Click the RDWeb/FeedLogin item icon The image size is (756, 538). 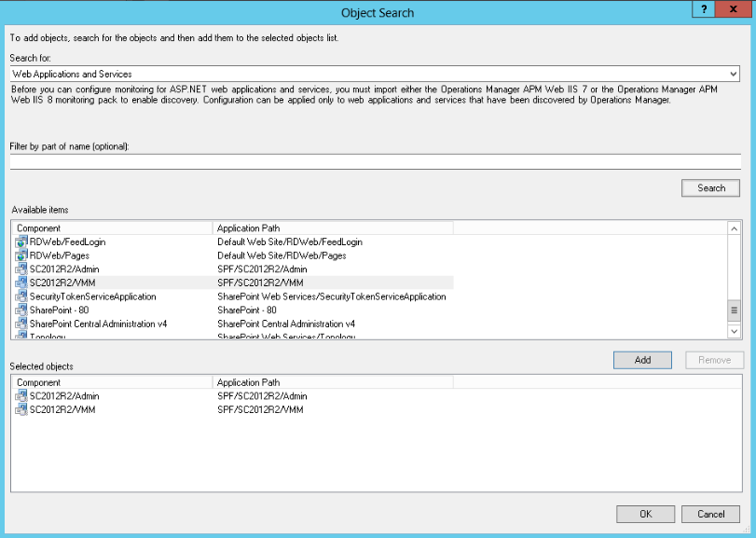pyautogui.click(x=21, y=241)
